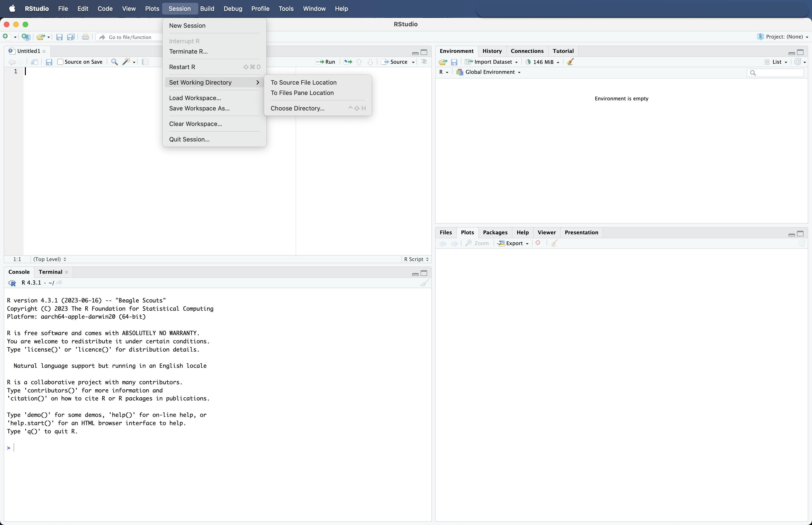Click the Open File folder icon
Image resolution: width=812 pixels, height=525 pixels.
pos(41,37)
